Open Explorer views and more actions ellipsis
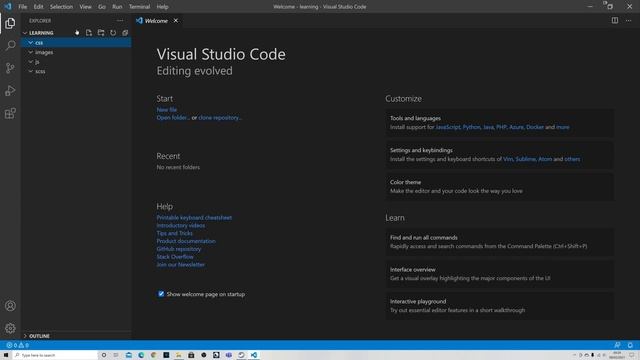640x360 pixels. pyautogui.click(x=120, y=20)
